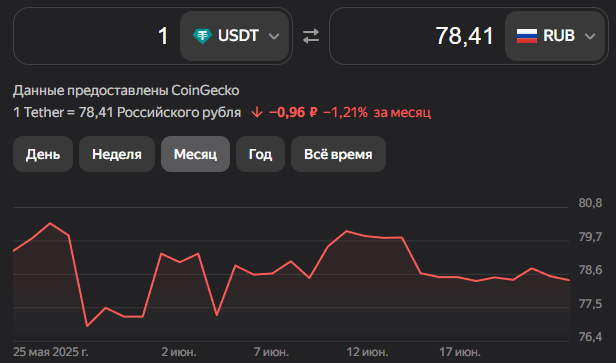
Task: Click the swap currencies arrows icon
Action: (311, 36)
